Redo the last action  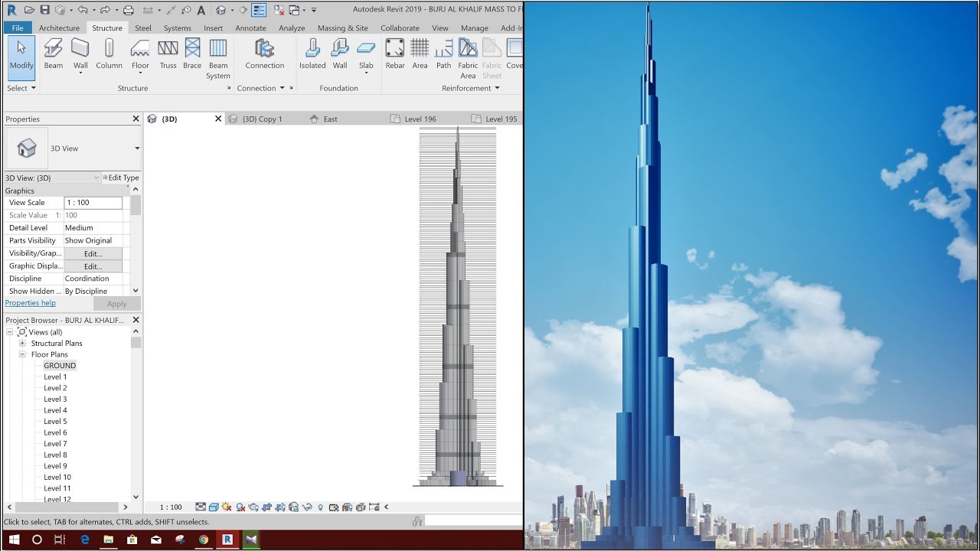[x=105, y=10]
